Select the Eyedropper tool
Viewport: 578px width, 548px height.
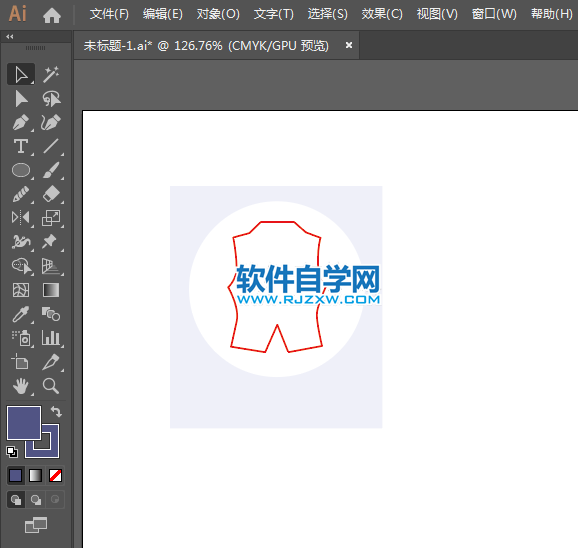pyautogui.click(x=21, y=314)
